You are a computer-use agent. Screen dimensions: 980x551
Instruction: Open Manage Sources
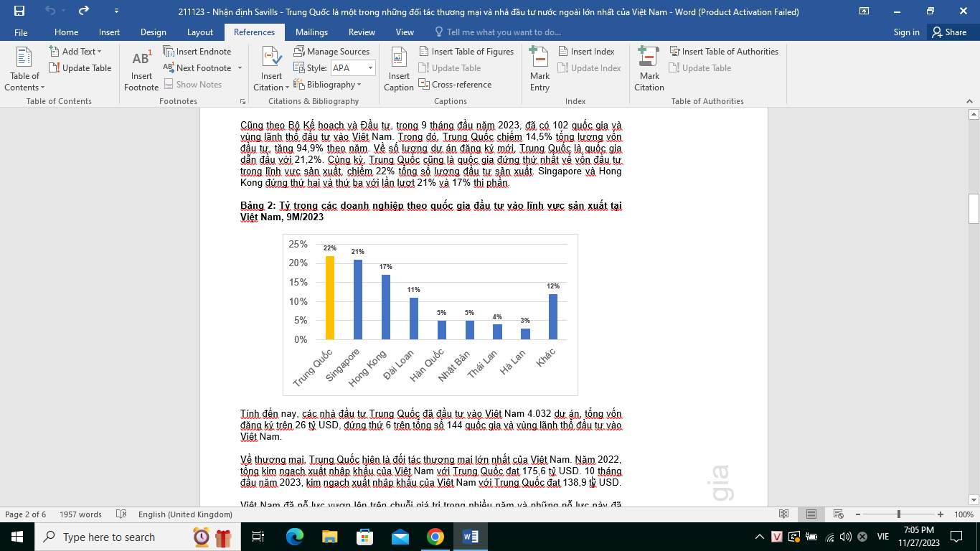(331, 52)
